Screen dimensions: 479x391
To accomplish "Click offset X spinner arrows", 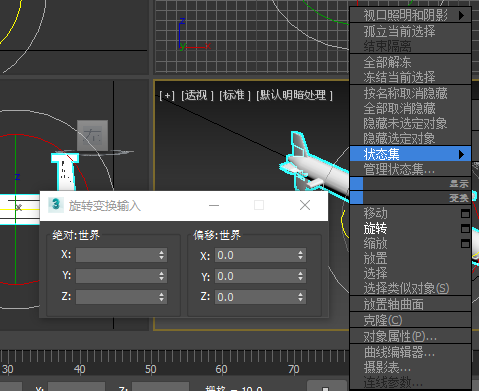I will tap(301, 255).
